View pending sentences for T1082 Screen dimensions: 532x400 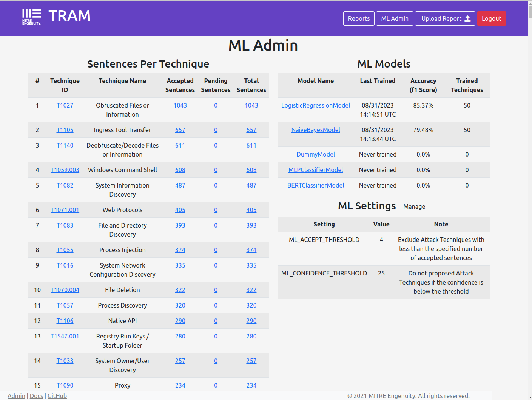click(216, 185)
